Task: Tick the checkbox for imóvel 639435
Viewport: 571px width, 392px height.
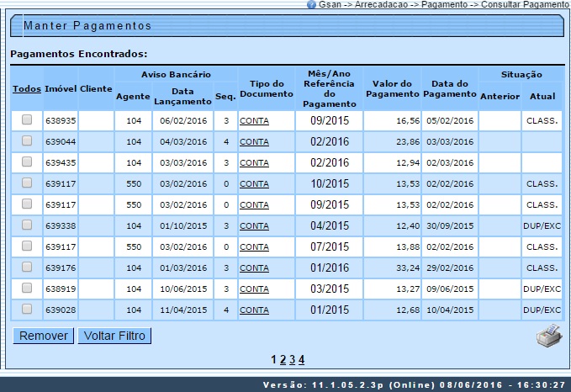Action: pos(27,162)
